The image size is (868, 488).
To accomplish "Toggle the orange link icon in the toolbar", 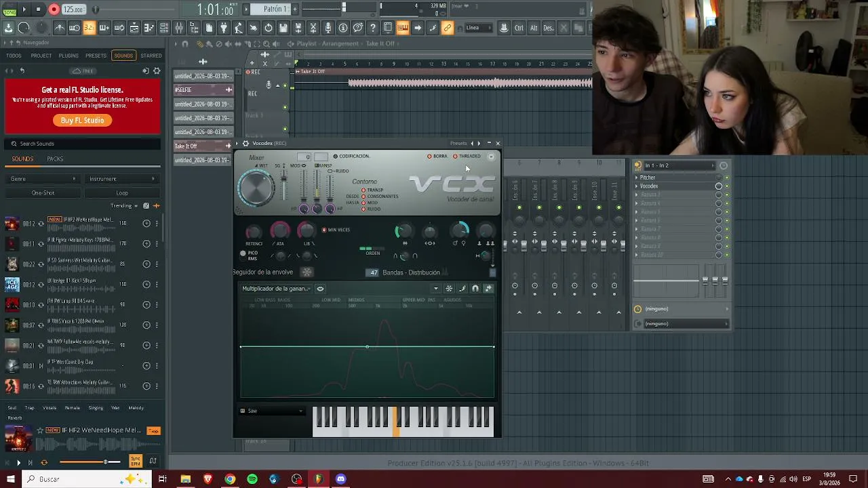I will 448,28.
